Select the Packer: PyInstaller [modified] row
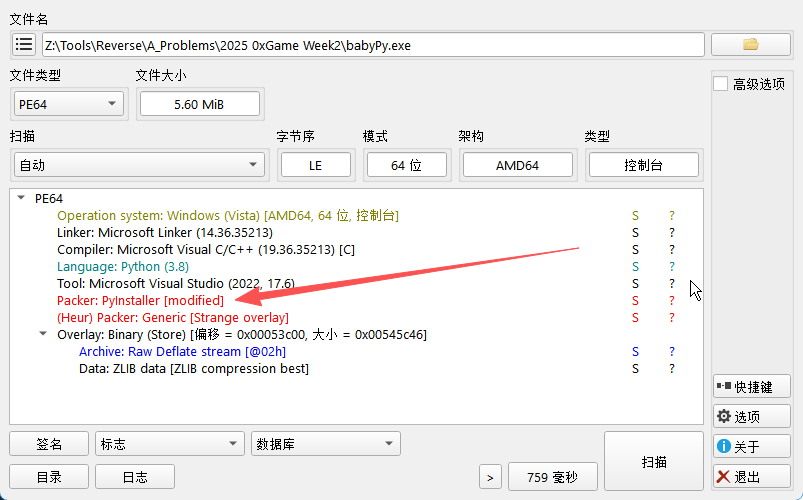Image resolution: width=803 pixels, height=500 pixels. point(140,300)
